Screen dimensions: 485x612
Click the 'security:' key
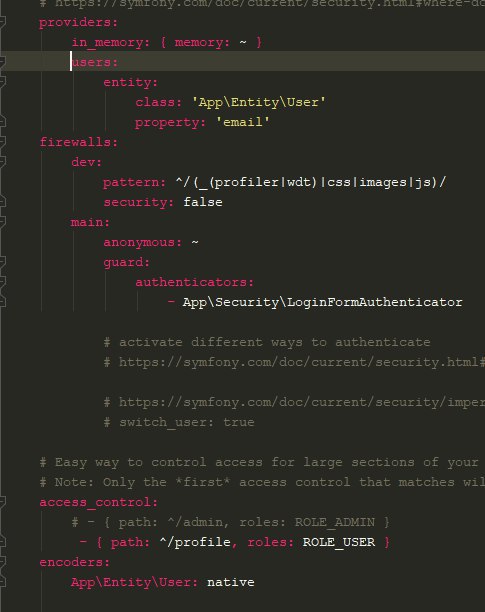pos(139,202)
